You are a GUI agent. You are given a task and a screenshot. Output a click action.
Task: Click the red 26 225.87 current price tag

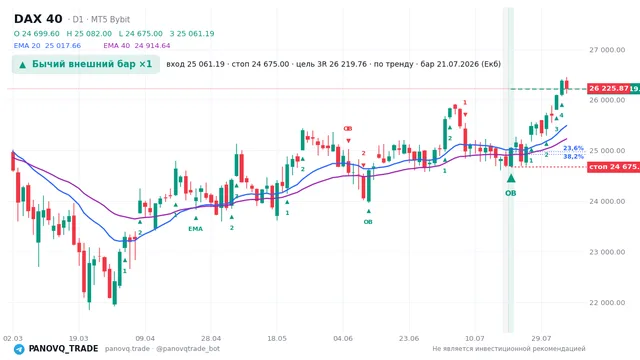[x=609, y=89]
